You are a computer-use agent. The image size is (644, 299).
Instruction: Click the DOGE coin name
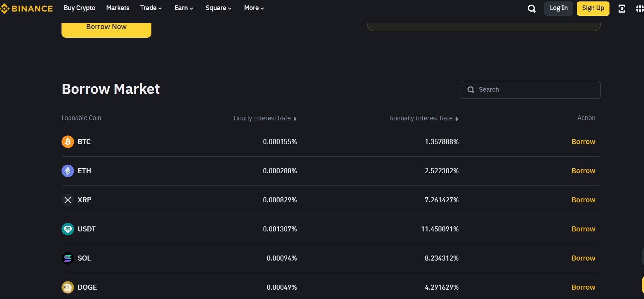click(x=87, y=287)
